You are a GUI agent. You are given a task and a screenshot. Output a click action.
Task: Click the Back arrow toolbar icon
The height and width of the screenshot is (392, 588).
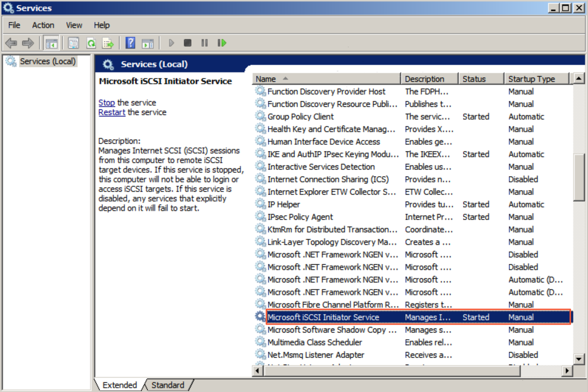[11, 43]
